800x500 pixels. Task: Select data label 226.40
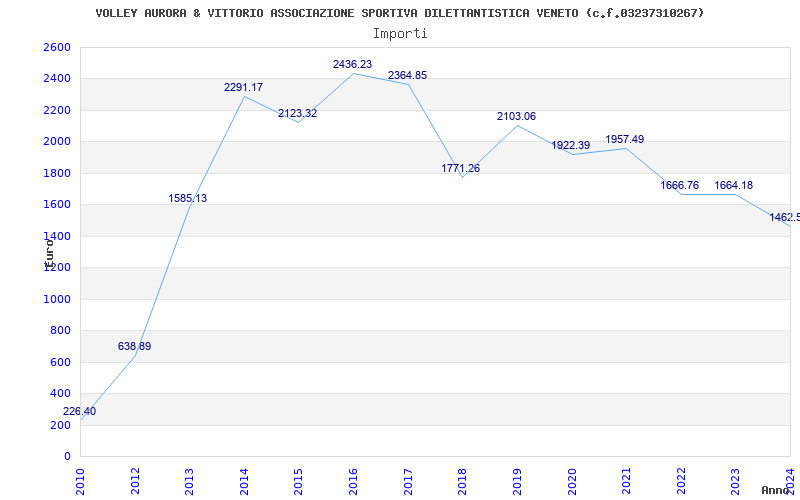click(x=80, y=411)
